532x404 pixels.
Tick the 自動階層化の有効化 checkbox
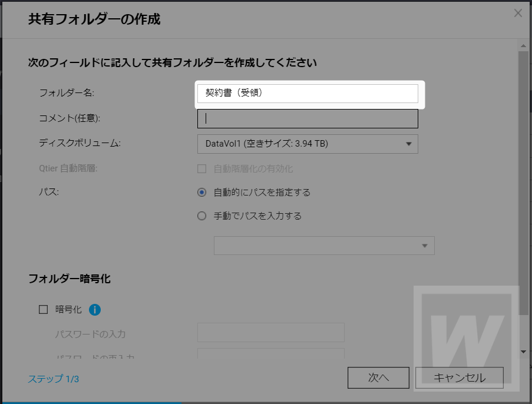[x=202, y=168]
